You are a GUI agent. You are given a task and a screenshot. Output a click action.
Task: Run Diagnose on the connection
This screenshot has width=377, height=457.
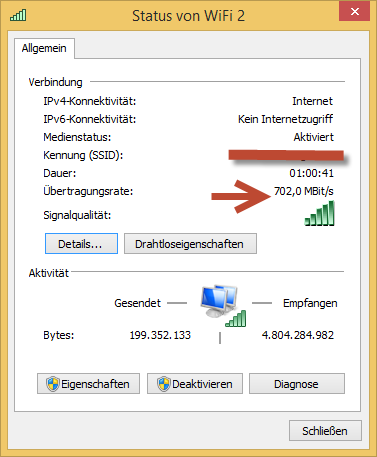pyautogui.click(x=297, y=384)
